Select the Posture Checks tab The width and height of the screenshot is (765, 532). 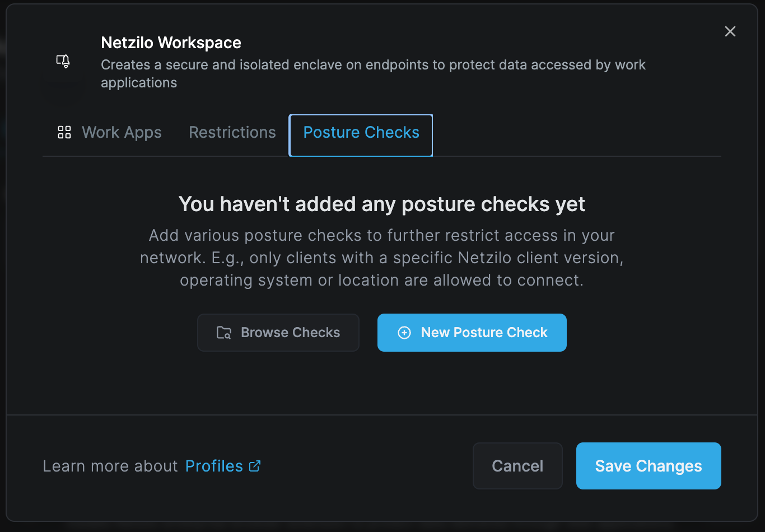click(361, 135)
